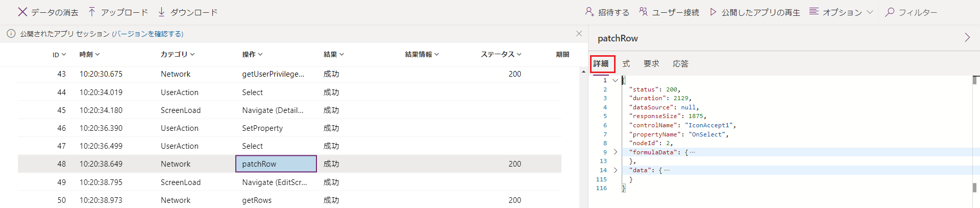980x208 pixels.
Task: Expand the collapsed "formulaData" JSON node
Action: point(616,152)
